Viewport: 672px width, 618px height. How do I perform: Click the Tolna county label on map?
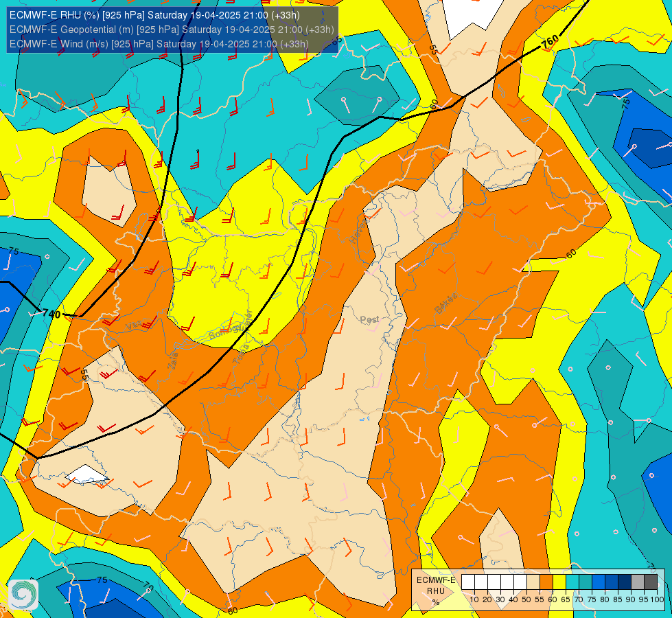tap(241, 354)
